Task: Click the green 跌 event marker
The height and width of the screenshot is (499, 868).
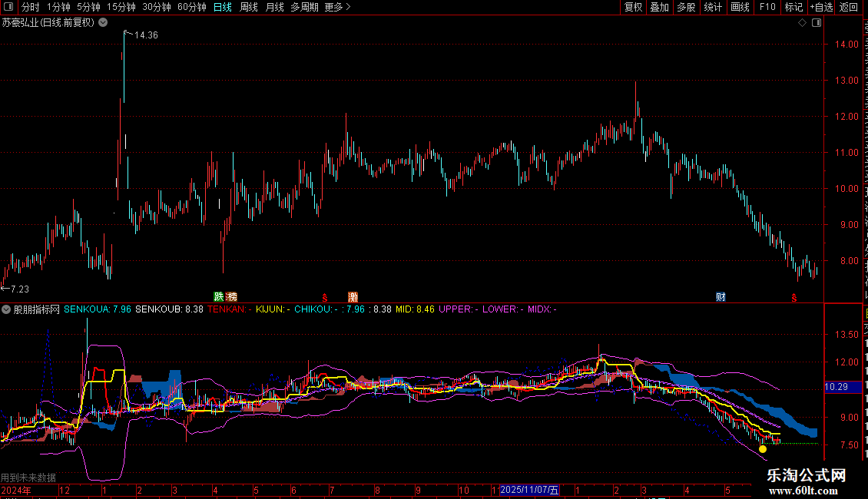Action: click(x=219, y=297)
